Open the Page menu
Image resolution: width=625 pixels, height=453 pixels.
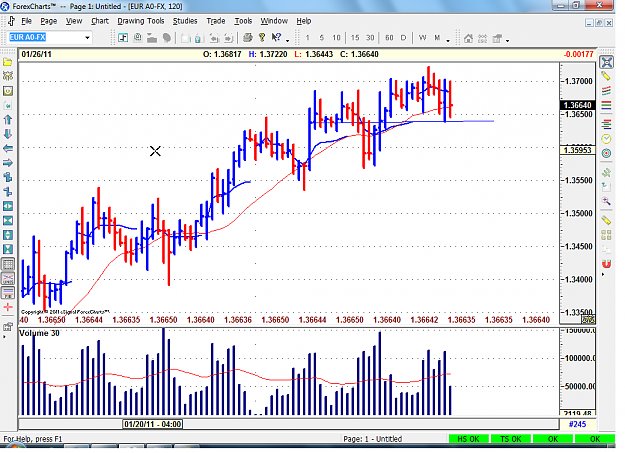[49, 21]
